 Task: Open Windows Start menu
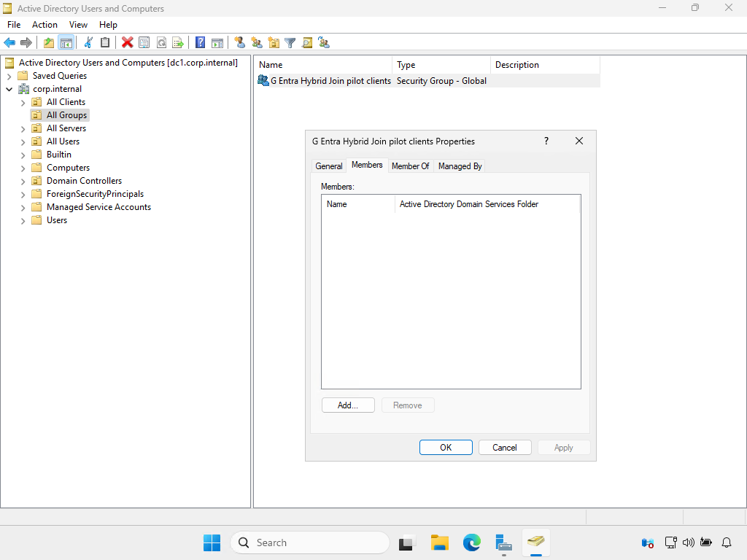point(212,542)
